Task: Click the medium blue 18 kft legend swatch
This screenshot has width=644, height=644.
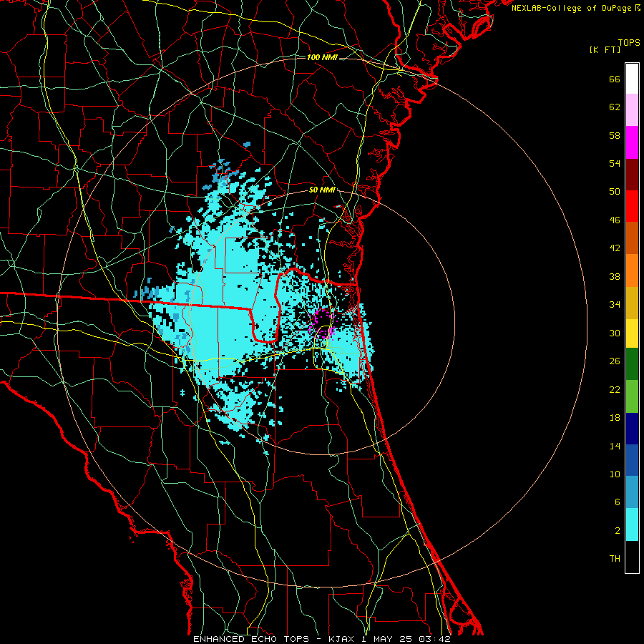Action: click(x=632, y=460)
